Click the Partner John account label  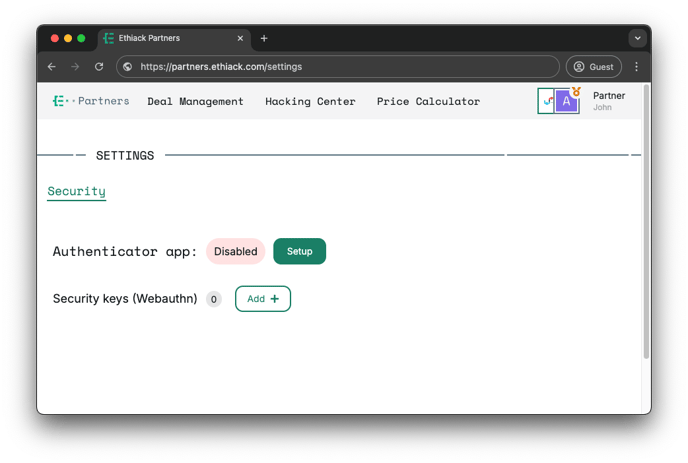pos(609,101)
